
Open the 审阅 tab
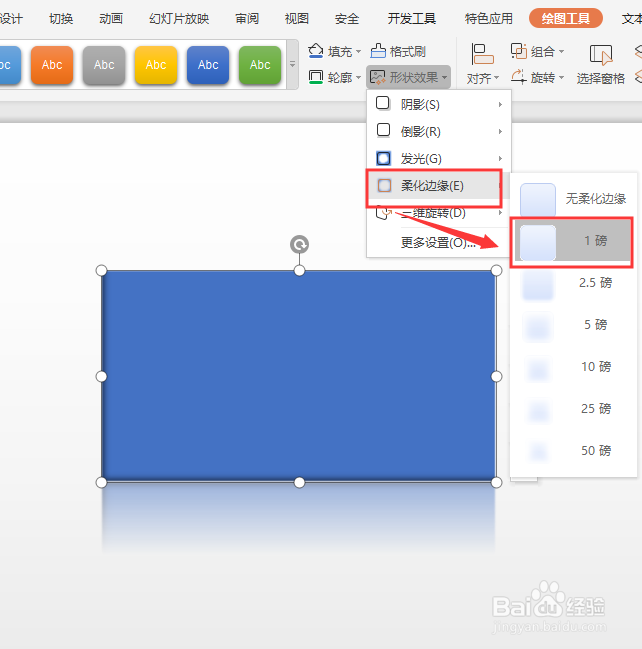click(x=247, y=19)
